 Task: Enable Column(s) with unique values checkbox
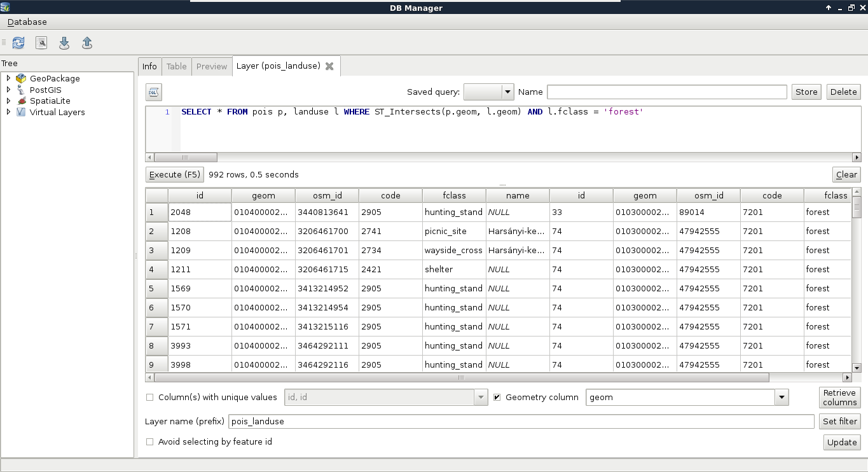pos(150,398)
